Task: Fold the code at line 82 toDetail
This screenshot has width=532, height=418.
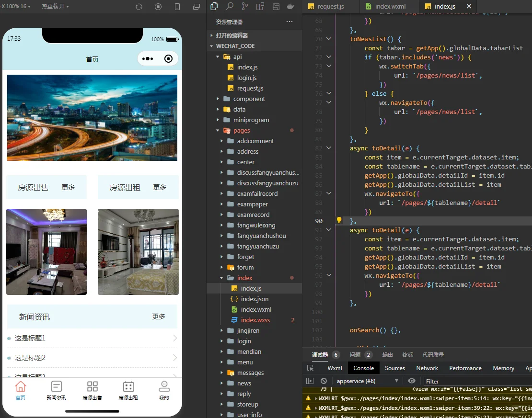Action: 329,148
